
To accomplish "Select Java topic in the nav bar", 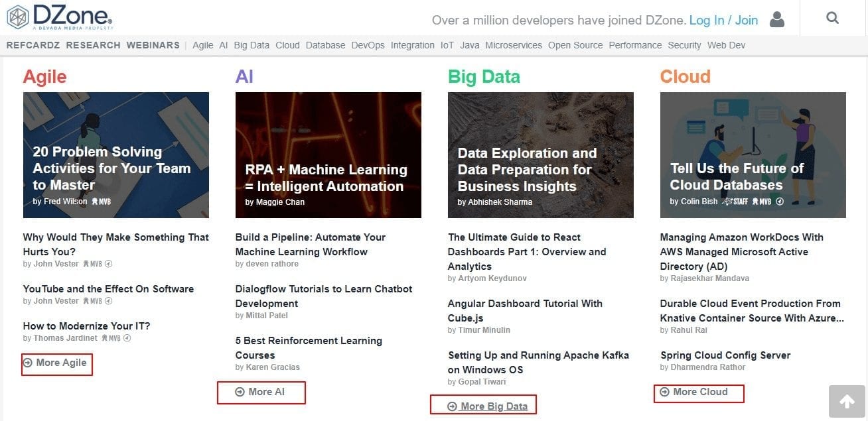I will point(470,45).
